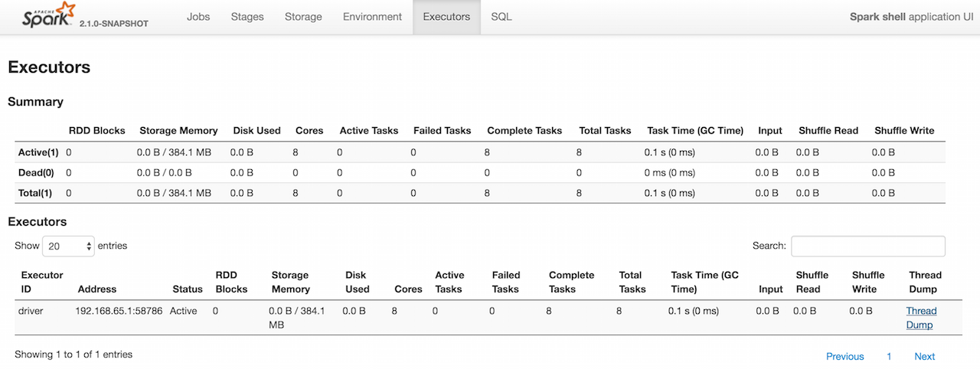Click the Search input field

coord(867,247)
